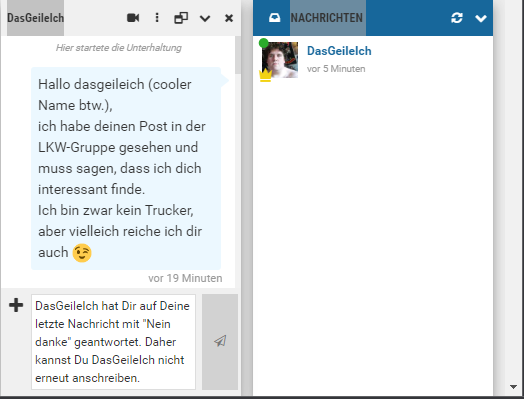The image size is (524, 399).
Task: Click 'Hier startete die Unterhaltung' text
Action: click(x=119, y=48)
